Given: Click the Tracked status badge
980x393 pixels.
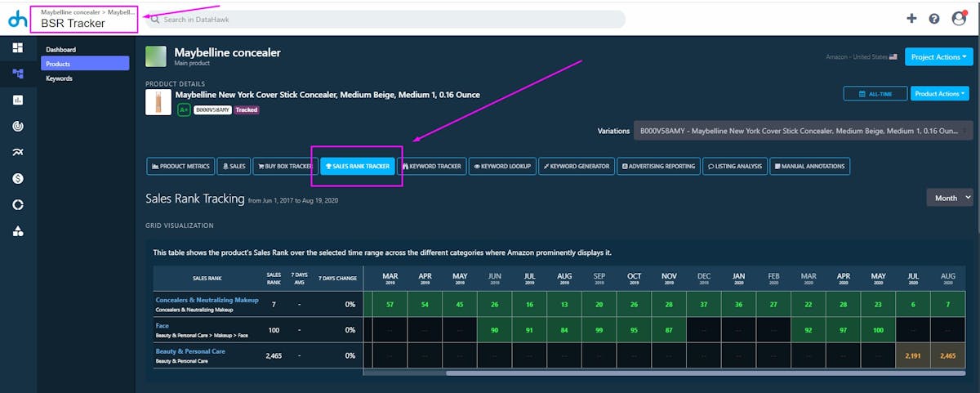Looking at the screenshot, I should (x=247, y=109).
